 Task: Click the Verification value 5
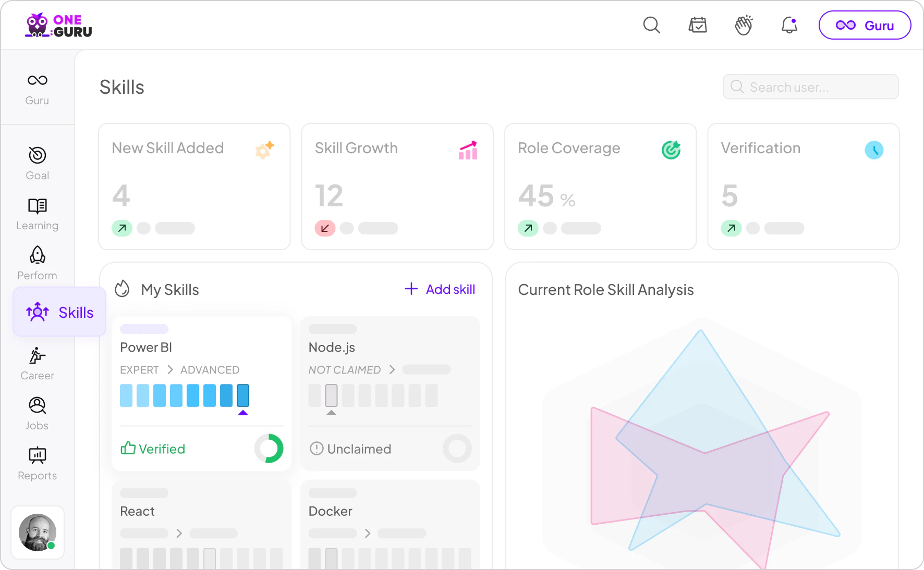coord(730,196)
